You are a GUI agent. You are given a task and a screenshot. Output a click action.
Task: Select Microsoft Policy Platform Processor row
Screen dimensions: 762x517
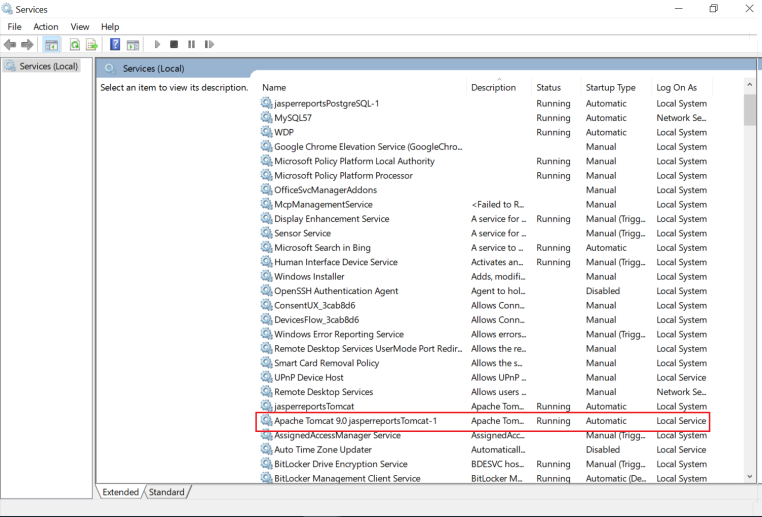[483, 175]
